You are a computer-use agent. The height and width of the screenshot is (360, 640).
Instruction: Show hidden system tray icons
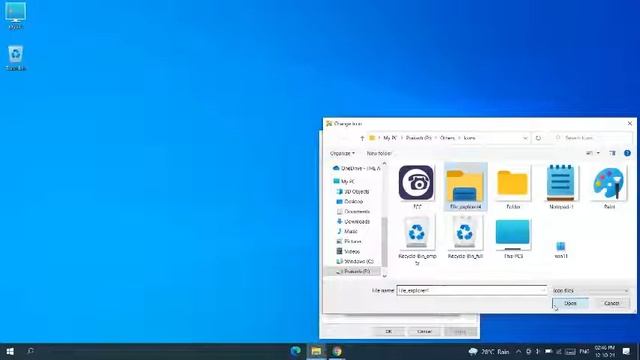[x=518, y=351]
